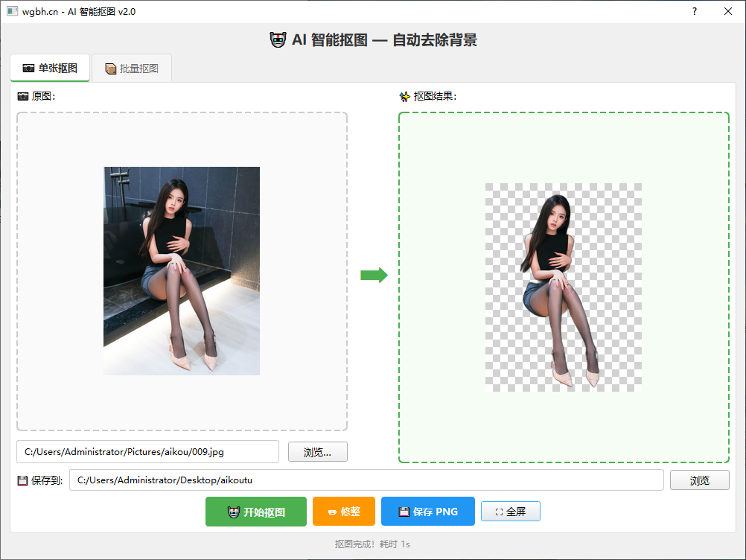Open the orange 修整 refine button
Image resolution: width=746 pixels, height=560 pixels.
pos(344,512)
